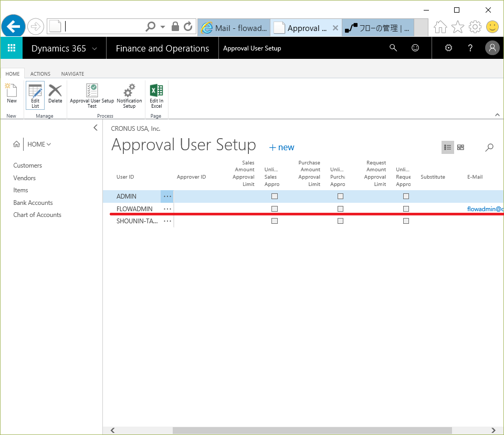Image resolution: width=504 pixels, height=435 pixels.
Task: Open Vendors in the navigation pane
Action: pyautogui.click(x=25, y=178)
